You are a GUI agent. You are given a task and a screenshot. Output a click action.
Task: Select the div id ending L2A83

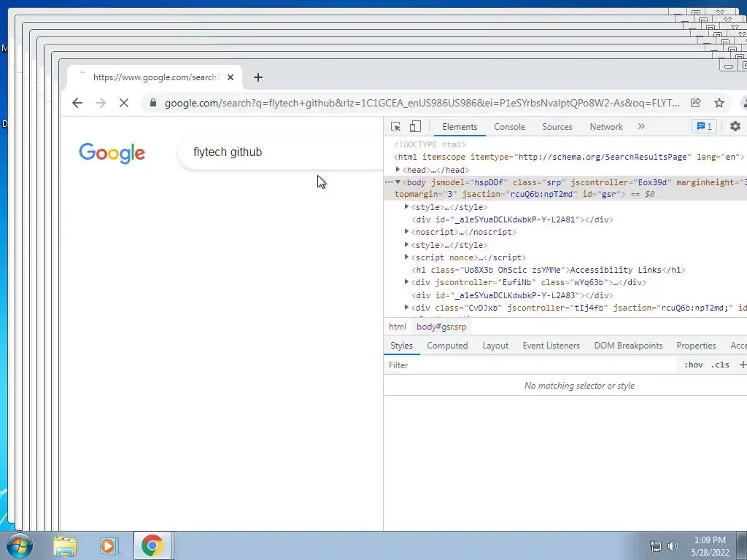[512, 295]
